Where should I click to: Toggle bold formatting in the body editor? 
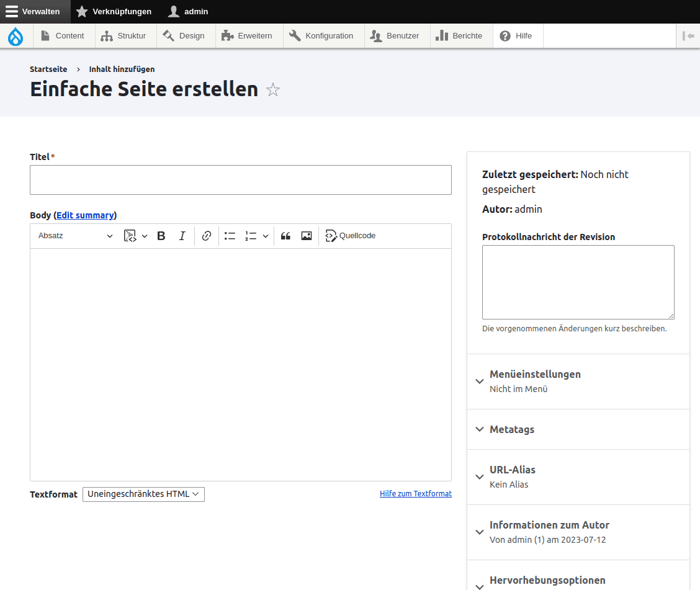click(161, 236)
